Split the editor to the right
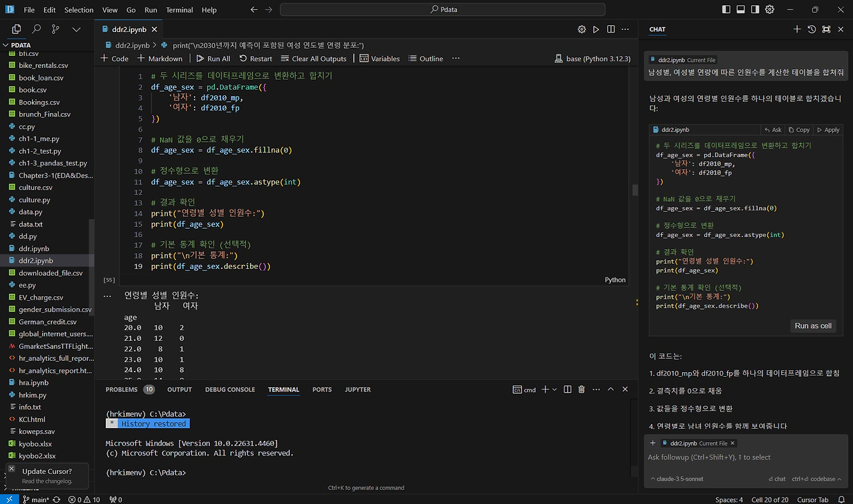 tap(610, 29)
